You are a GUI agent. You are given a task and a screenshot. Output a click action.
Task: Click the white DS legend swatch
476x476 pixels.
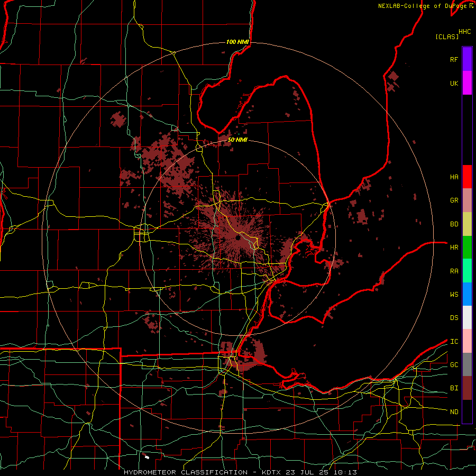click(467, 317)
